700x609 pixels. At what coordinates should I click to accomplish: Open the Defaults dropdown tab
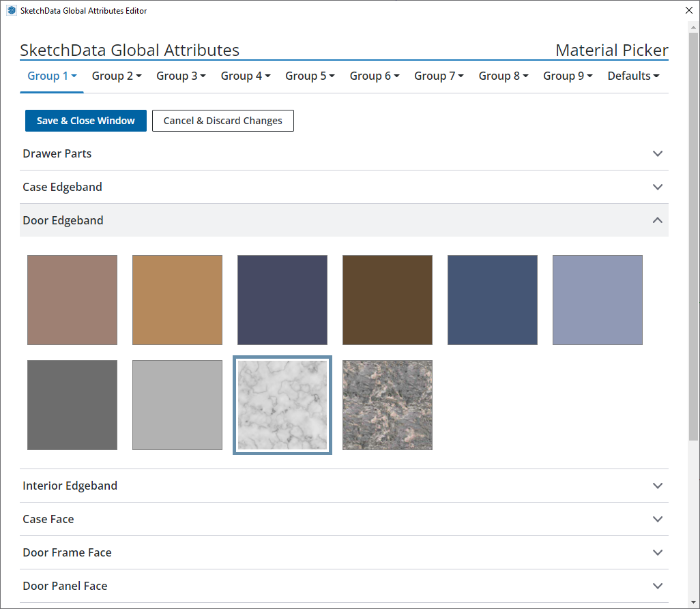click(633, 76)
